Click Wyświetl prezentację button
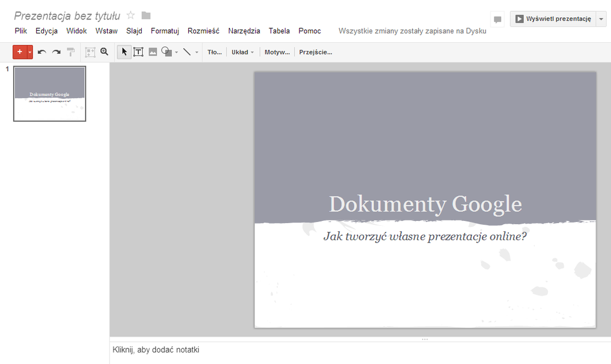This screenshot has height=364, width=611. [553, 19]
